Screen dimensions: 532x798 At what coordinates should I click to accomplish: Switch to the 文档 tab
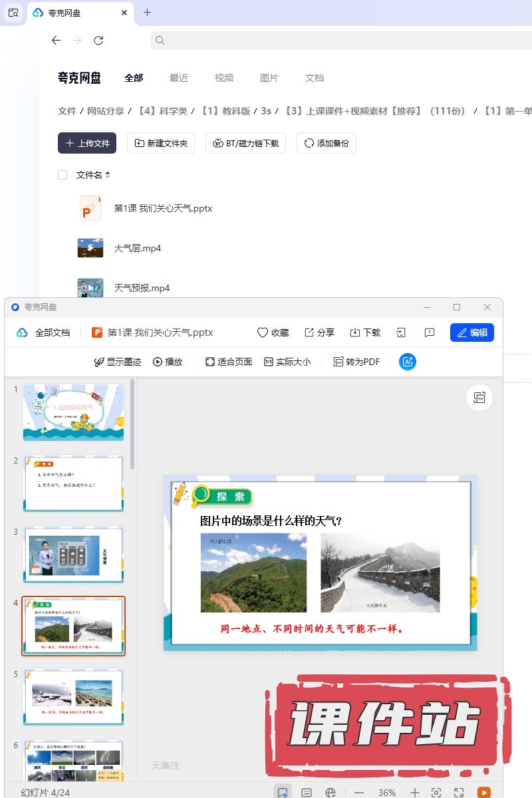click(x=315, y=78)
